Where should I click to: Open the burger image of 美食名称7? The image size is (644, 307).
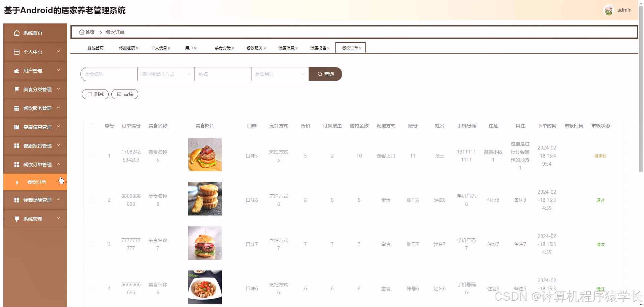pyautogui.click(x=205, y=243)
